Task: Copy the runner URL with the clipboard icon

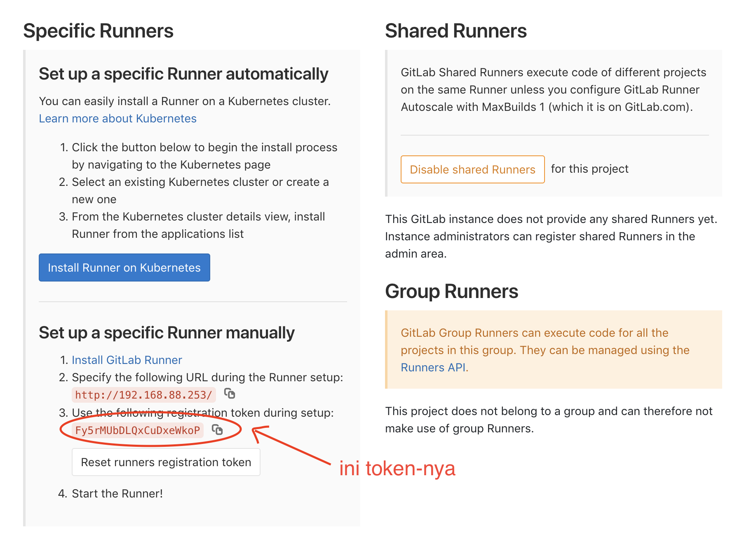Action: click(230, 394)
